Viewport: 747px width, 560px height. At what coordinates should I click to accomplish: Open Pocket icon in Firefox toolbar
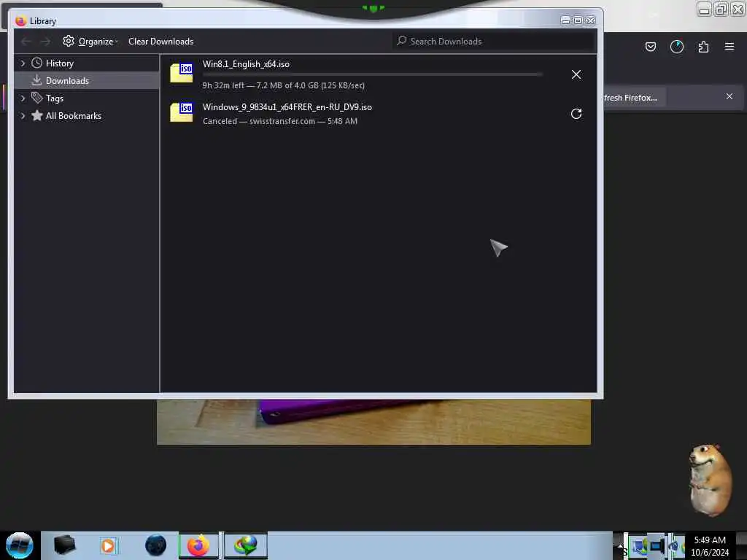tap(650, 47)
